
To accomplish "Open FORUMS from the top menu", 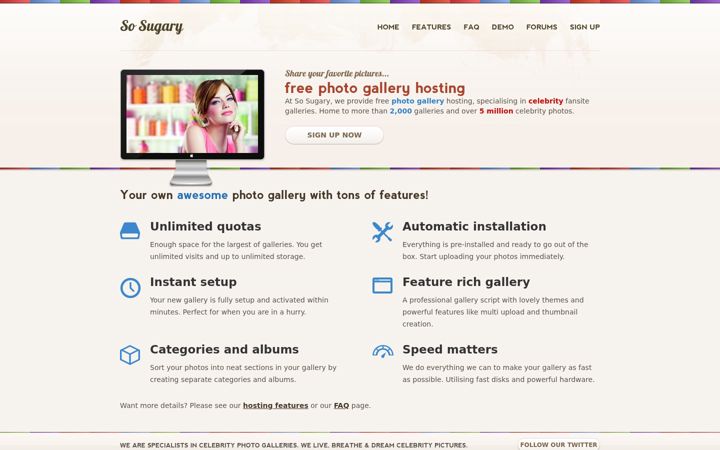I will [x=541, y=27].
